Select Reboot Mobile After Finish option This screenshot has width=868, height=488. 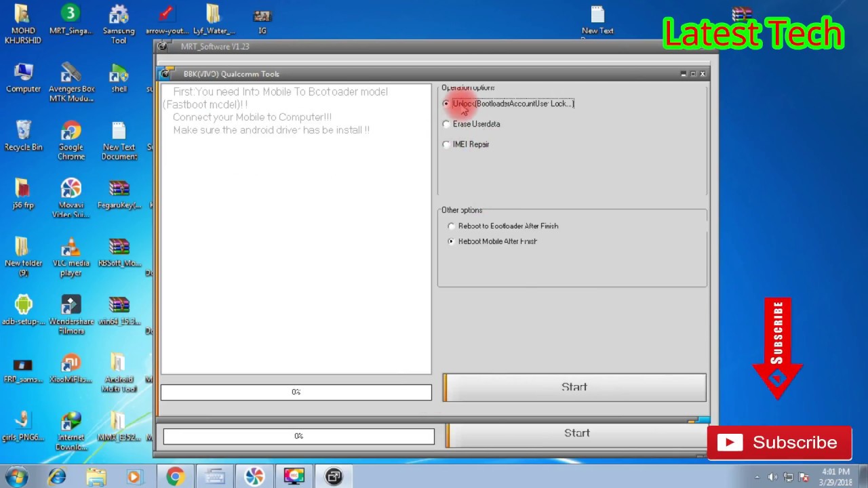(x=452, y=241)
